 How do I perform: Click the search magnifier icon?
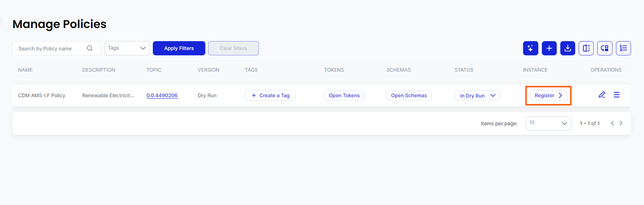[90, 48]
